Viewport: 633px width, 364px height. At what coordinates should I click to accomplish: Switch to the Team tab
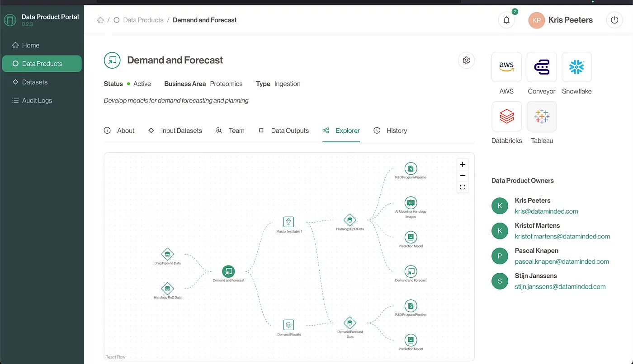[230, 131]
